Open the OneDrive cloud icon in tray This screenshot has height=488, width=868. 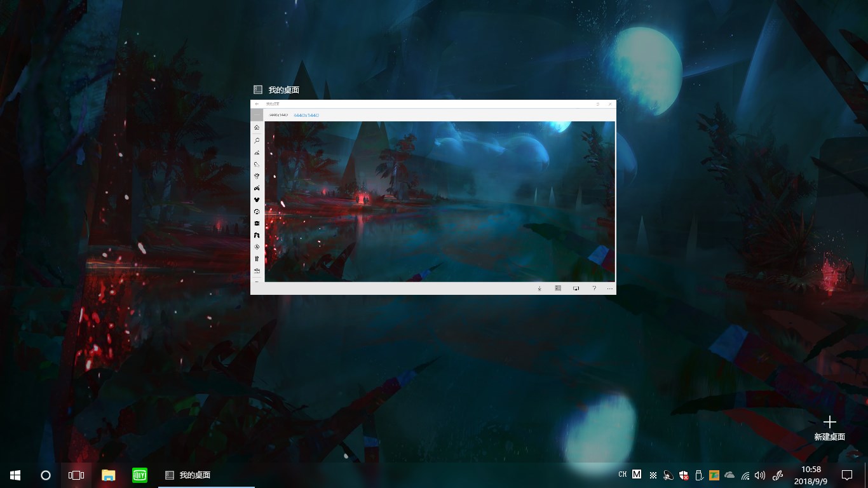pyautogui.click(x=729, y=475)
